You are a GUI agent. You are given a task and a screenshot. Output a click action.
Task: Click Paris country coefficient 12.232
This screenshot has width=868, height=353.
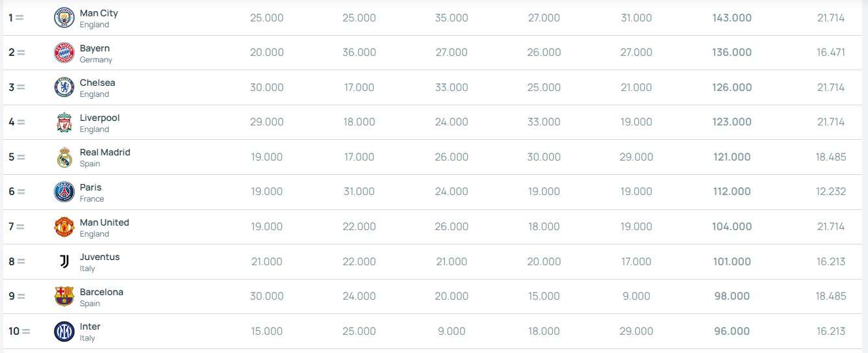[x=831, y=192]
